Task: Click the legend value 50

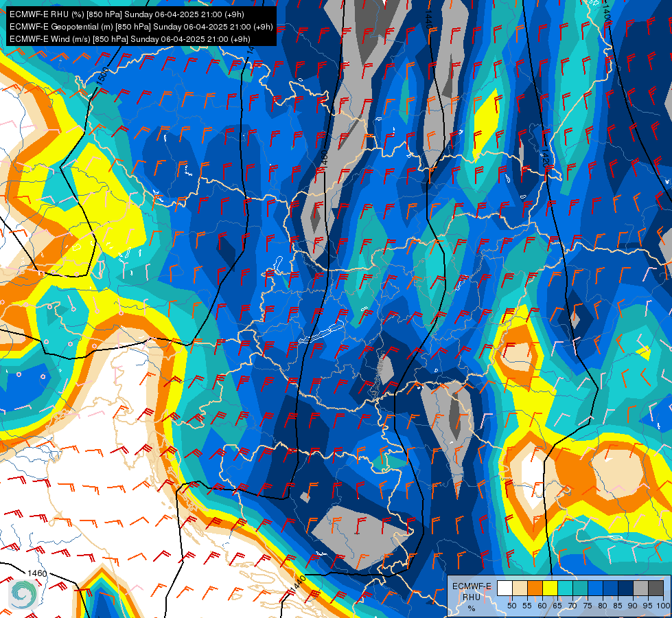Action: pos(511,606)
